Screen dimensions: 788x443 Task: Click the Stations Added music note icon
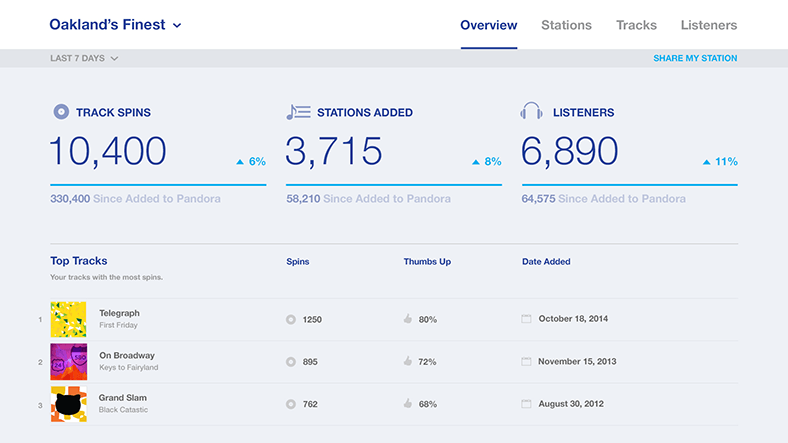click(298, 112)
